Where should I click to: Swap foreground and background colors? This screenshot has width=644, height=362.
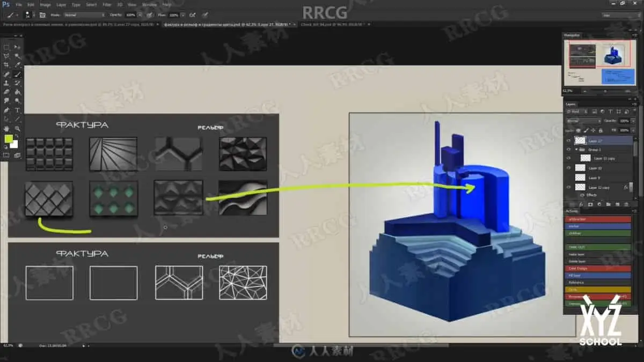pos(16,136)
